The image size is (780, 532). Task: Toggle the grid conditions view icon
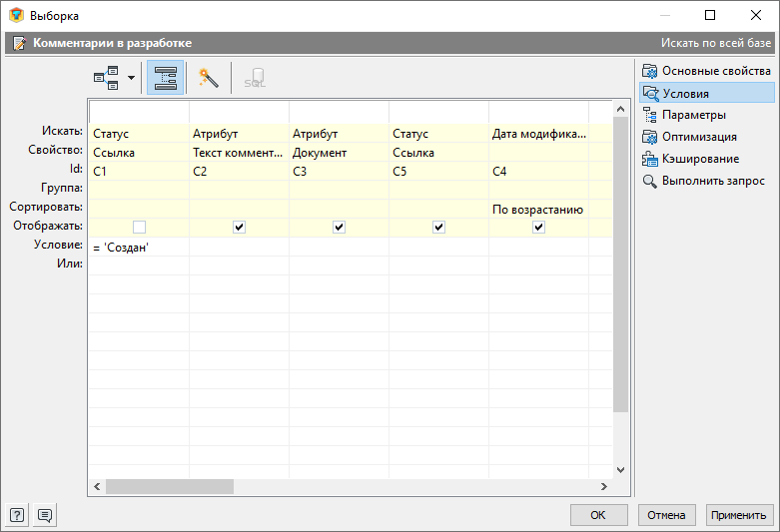click(x=165, y=79)
